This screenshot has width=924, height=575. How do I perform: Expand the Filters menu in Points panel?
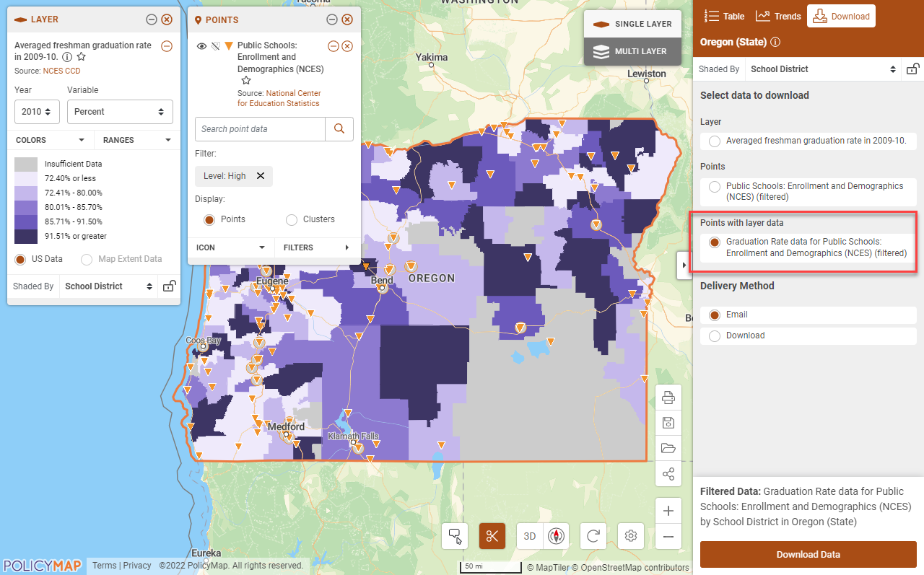(x=317, y=247)
